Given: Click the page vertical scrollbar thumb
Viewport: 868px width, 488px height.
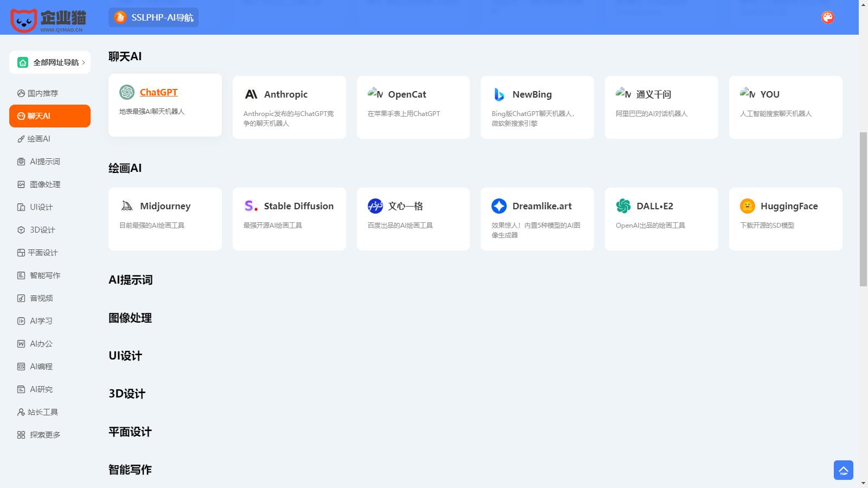Looking at the screenshot, I should [x=863, y=209].
